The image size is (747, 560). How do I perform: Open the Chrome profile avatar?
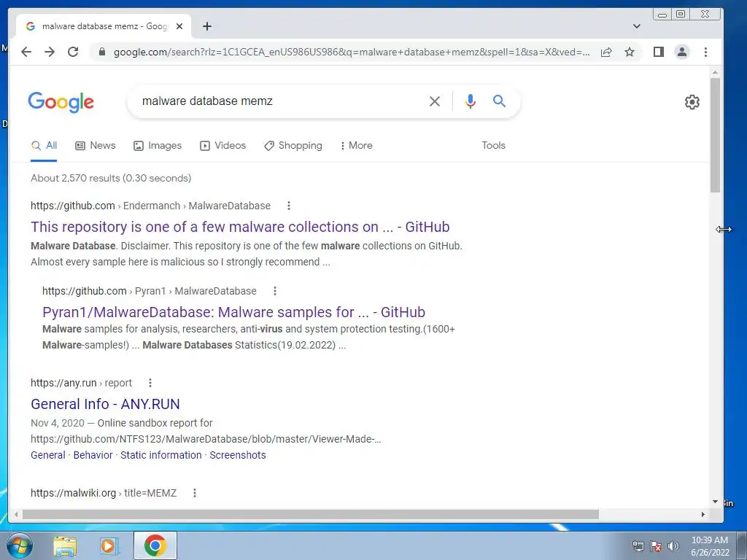click(682, 52)
